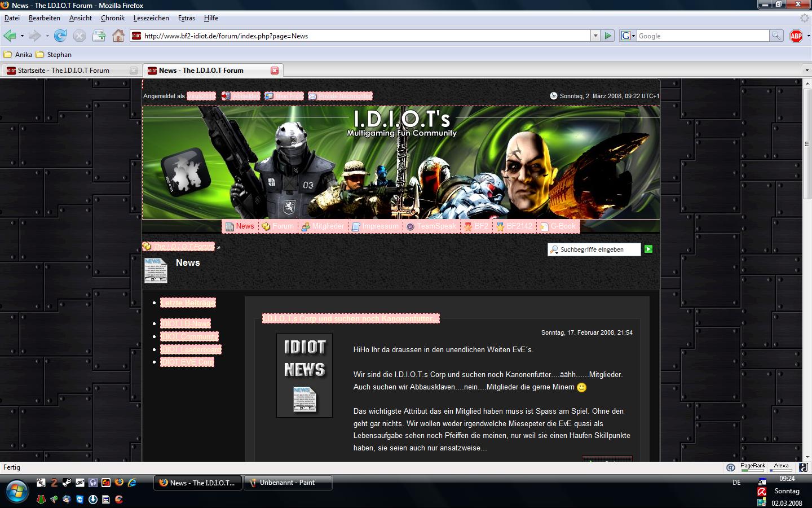Open the Adblock Plus ABP icon
The height and width of the screenshot is (508, 812).
click(x=796, y=36)
